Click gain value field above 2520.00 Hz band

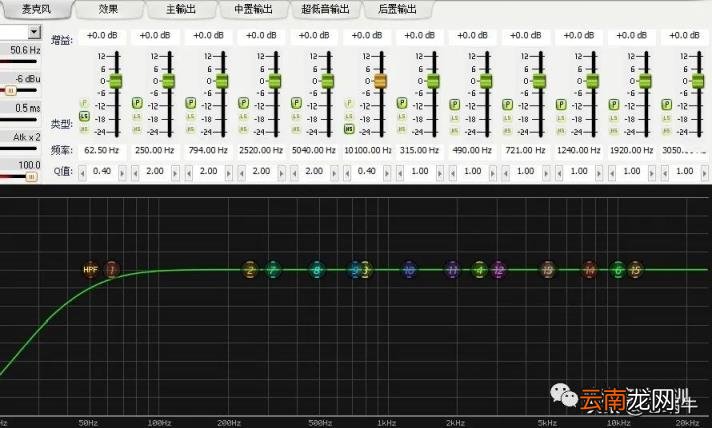point(261,36)
